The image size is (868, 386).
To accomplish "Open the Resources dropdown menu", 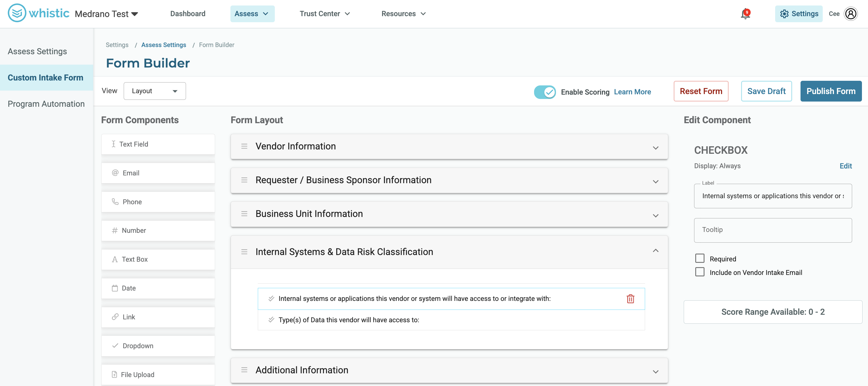I will pos(404,14).
